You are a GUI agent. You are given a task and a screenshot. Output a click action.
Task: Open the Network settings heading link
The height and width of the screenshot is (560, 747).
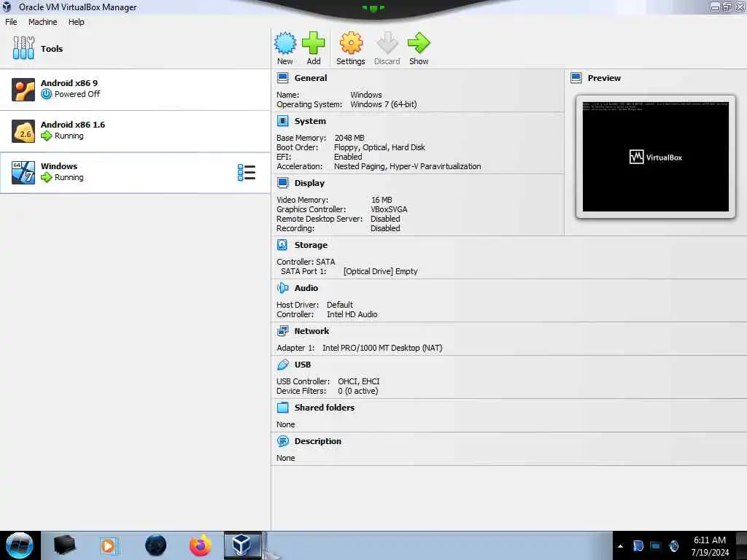(311, 330)
